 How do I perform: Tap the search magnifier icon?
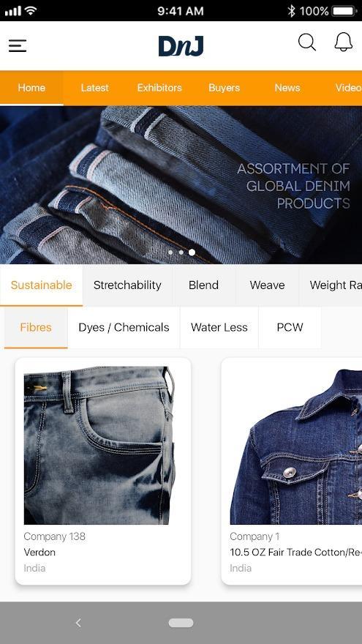pos(307,42)
